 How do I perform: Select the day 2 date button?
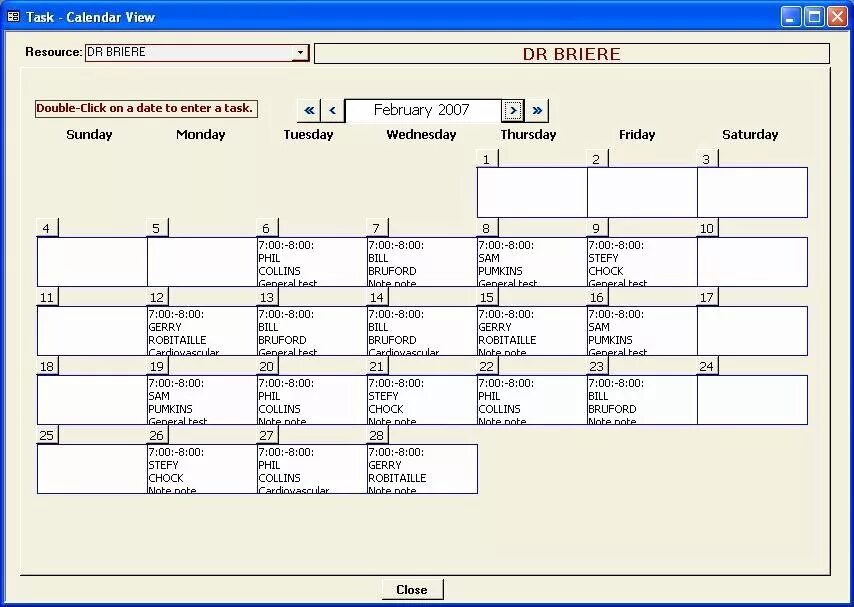[x=597, y=159]
